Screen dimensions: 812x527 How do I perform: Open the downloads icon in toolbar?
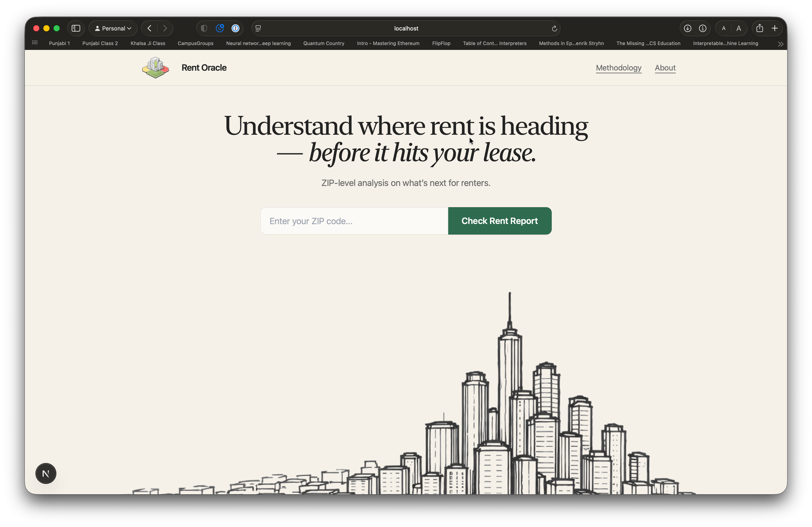click(688, 28)
